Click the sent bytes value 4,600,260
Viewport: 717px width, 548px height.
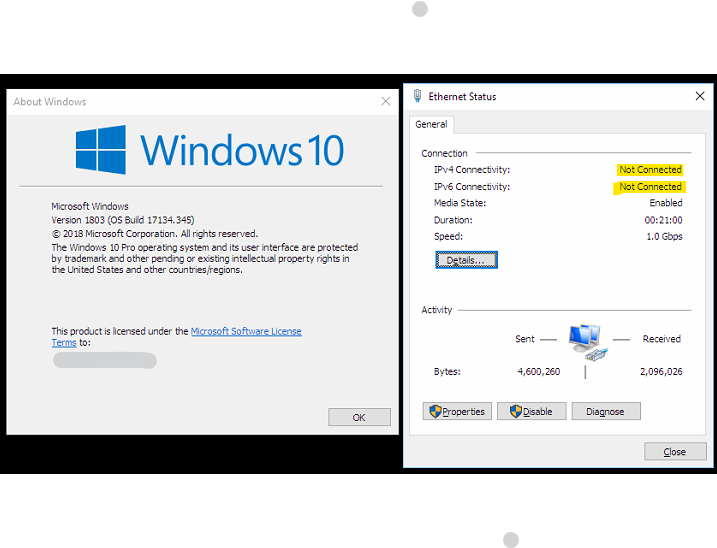point(539,371)
